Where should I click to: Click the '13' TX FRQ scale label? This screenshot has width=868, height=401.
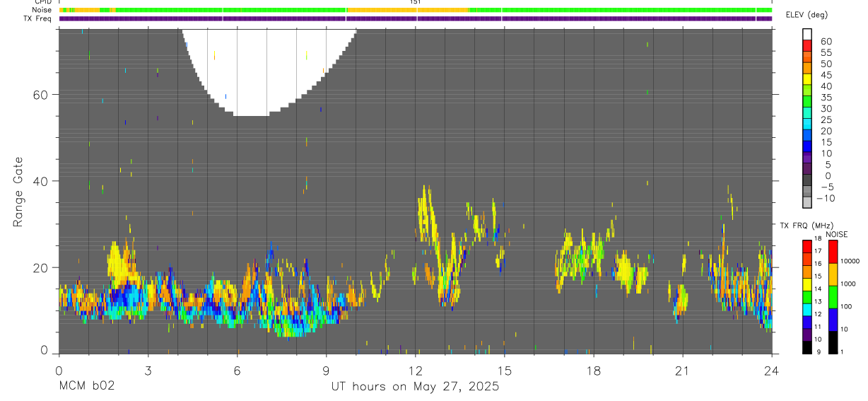[x=818, y=301]
